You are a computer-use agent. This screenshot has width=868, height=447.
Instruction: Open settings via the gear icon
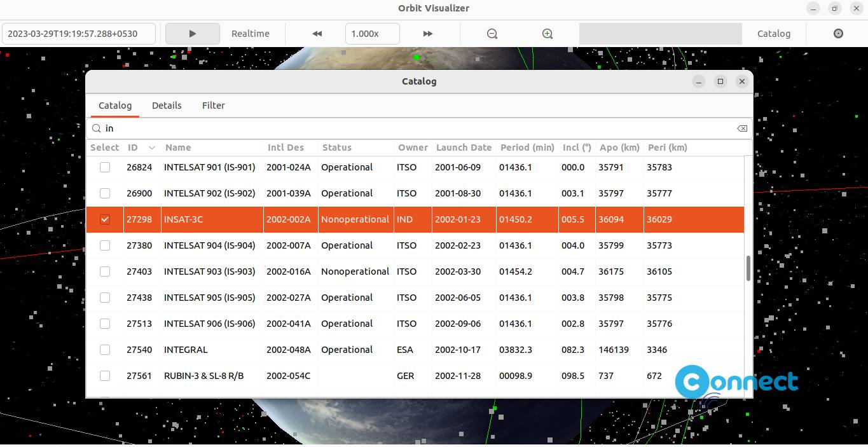click(838, 34)
